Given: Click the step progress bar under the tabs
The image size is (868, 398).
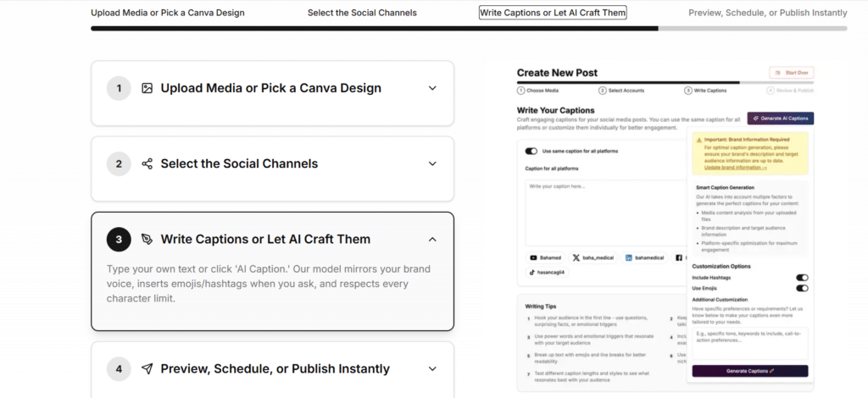Looking at the screenshot, I should [x=468, y=28].
